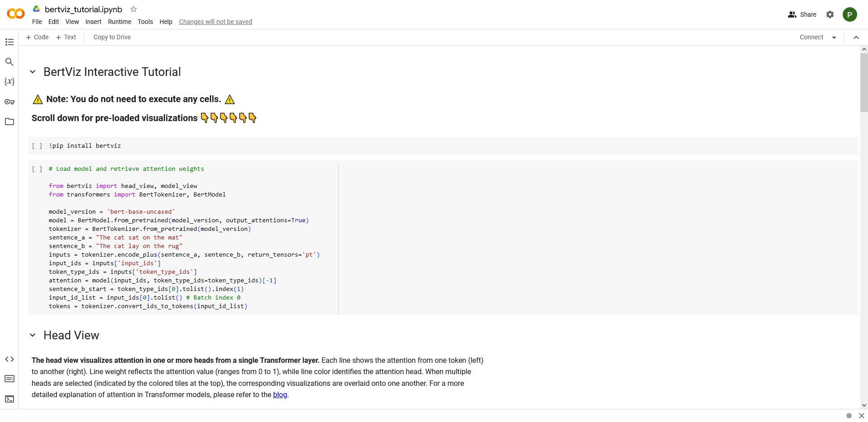
Task: Click the Google Drive icon beside file name
Action: point(37,9)
